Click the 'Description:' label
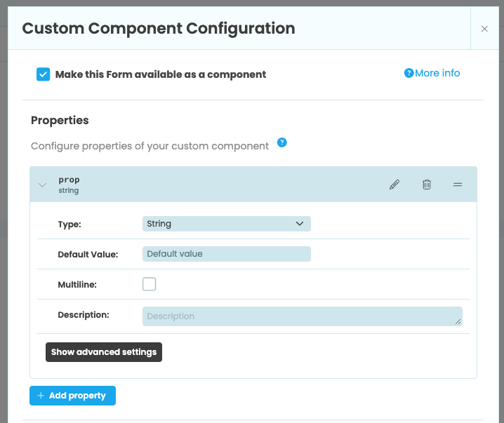 (x=84, y=315)
